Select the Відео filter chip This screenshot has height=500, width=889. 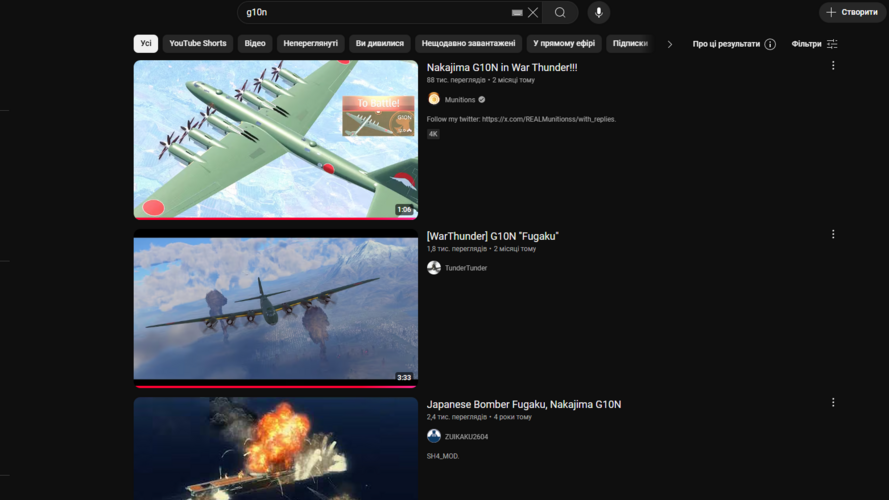tap(255, 44)
